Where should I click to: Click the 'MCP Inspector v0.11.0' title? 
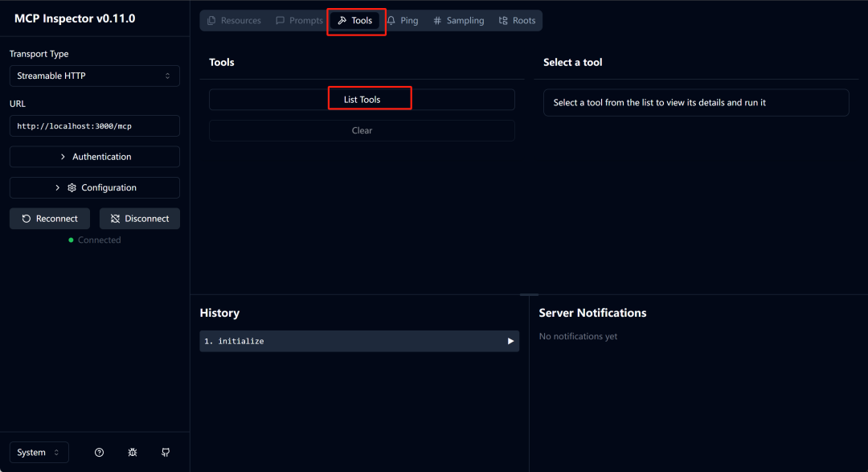point(75,18)
